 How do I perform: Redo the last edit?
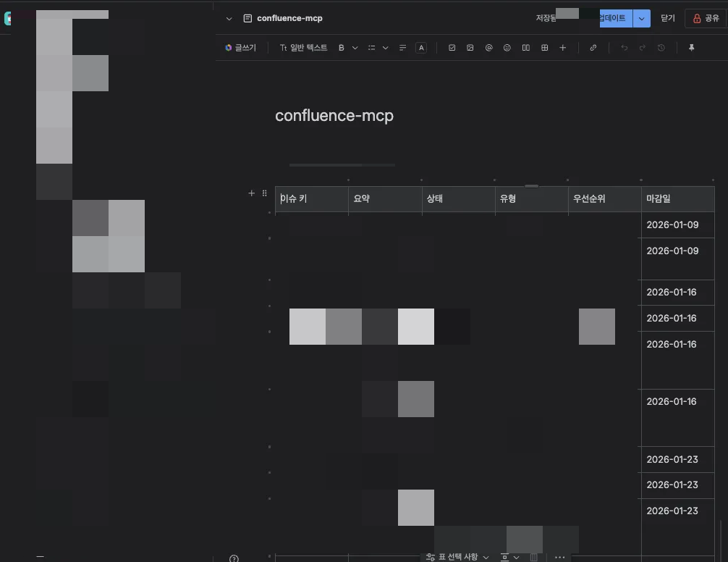[x=642, y=48]
